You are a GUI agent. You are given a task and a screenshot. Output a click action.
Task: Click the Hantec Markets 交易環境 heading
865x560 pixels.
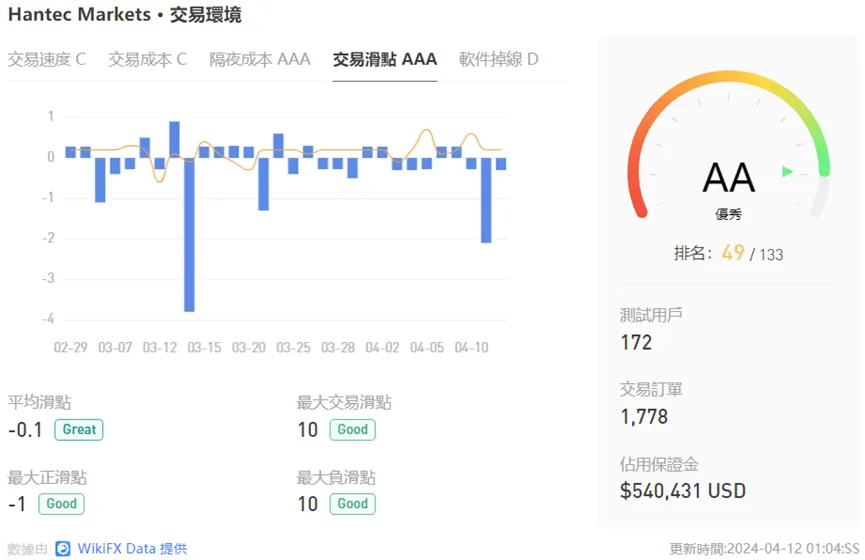click(x=125, y=14)
